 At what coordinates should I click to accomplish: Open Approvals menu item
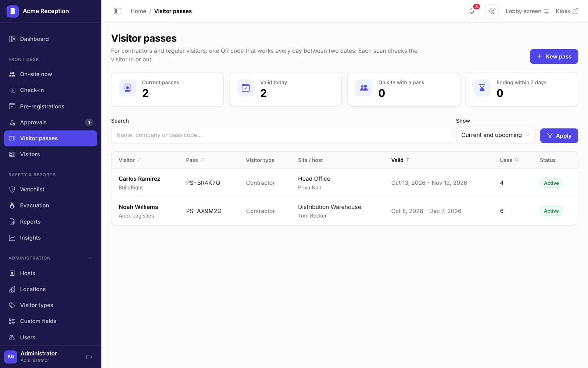[x=51, y=123]
